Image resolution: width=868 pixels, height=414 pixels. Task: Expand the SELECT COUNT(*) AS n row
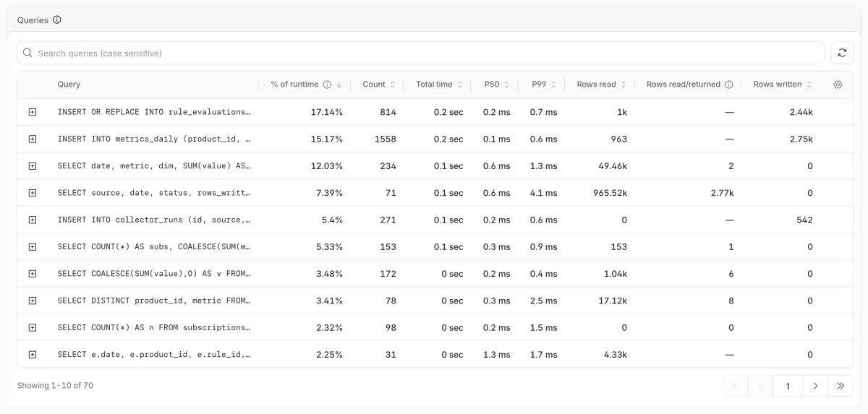pos(32,327)
